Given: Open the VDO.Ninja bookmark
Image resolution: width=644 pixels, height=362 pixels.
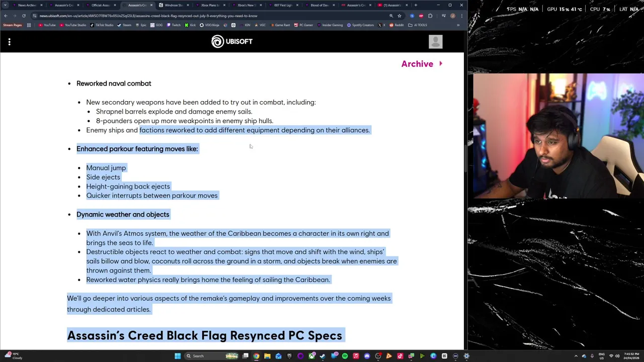Looking at the screenshot, I should click(x=210, y=25).
